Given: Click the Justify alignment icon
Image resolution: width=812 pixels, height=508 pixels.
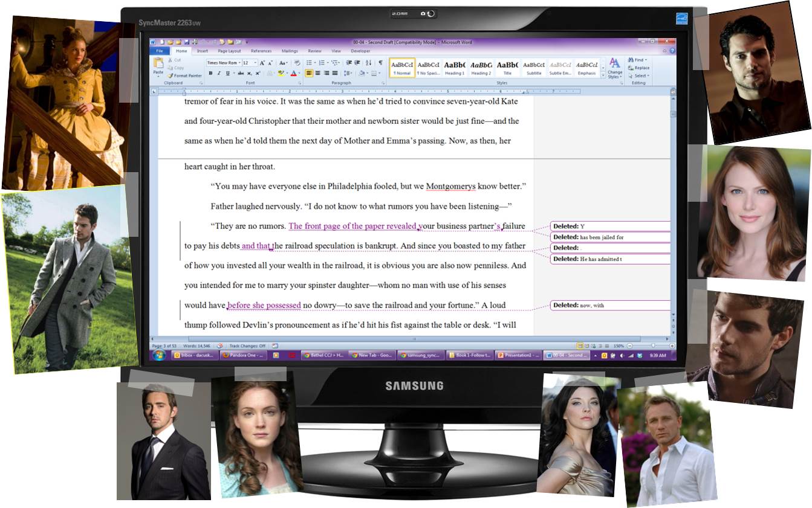Looking at the screenshot, I should (335, 73).
